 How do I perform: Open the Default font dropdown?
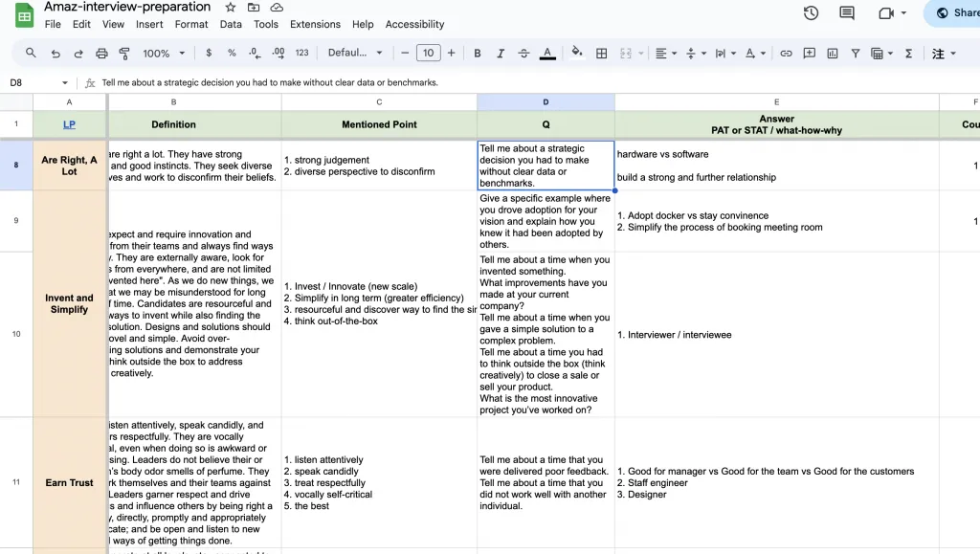point(355,54)
